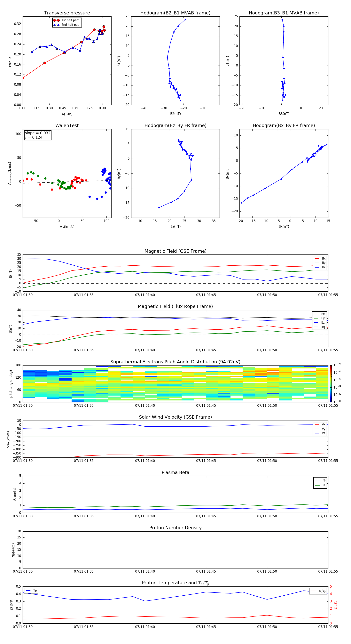The height and width of the screenshot is (644, 351).
Task: Click the 'Hodogram(B3_B1 MVAB frame)' title
Action: (x=284, y=13)
